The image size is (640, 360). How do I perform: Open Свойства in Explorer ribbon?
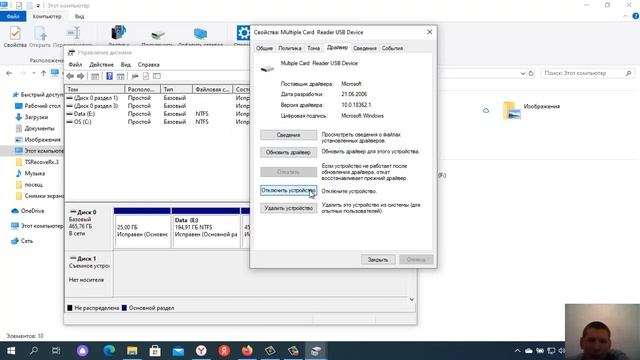pos(15,37)
